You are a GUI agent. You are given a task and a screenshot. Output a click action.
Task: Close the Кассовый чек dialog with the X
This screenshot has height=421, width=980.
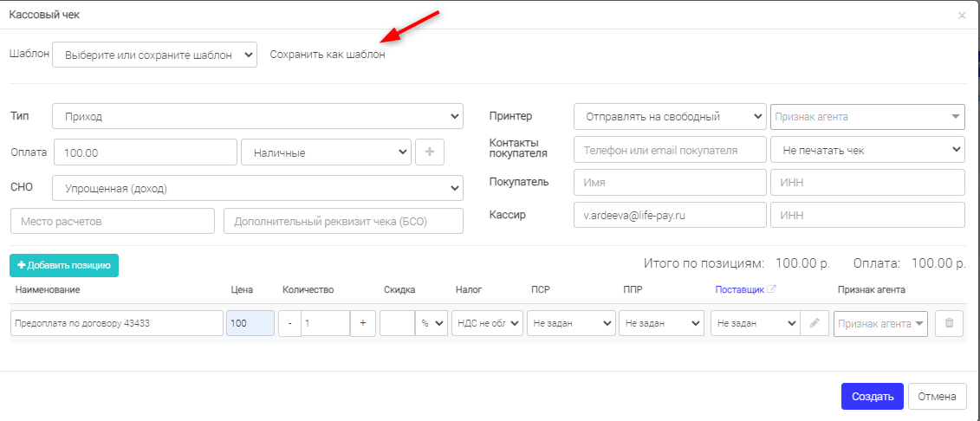(962, 16)
